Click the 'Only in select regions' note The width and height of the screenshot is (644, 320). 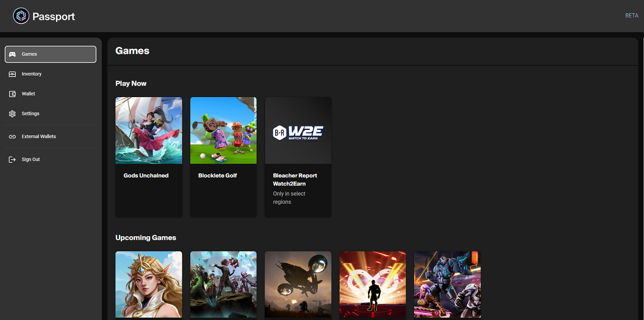(289, 198)
